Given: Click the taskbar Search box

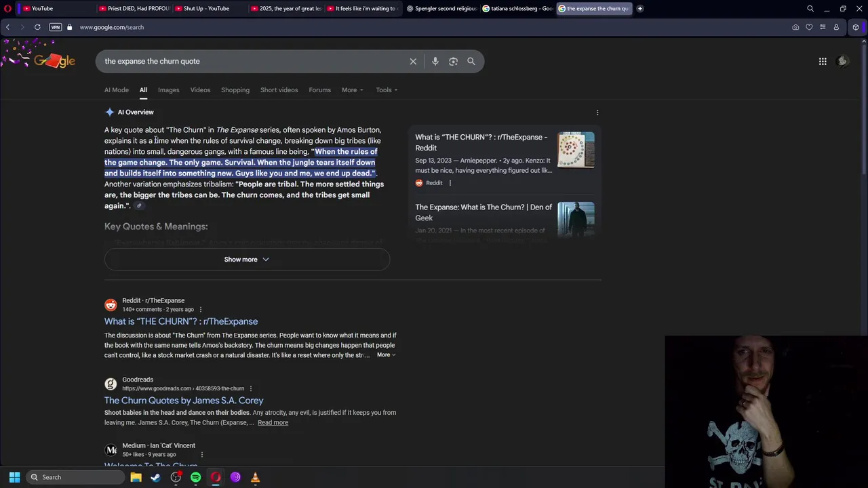Looking at the screenshot, I should (75, 477).
